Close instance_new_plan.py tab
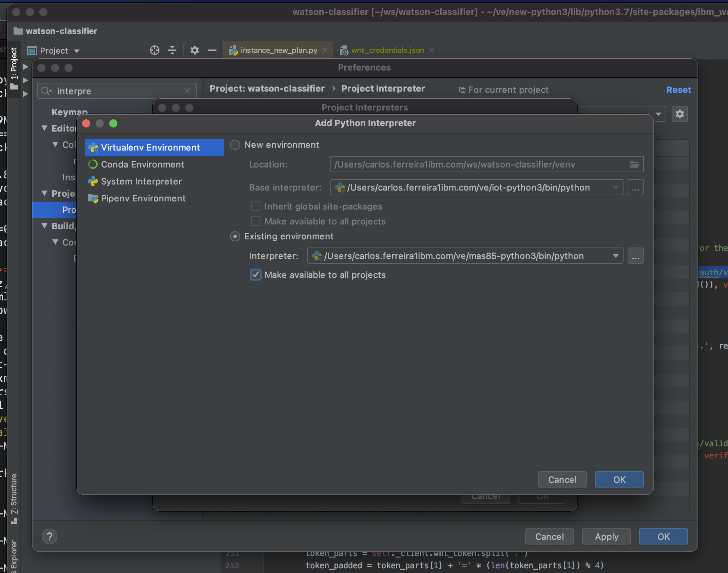Viewport: 728px width, 573px height. point(325,50)
